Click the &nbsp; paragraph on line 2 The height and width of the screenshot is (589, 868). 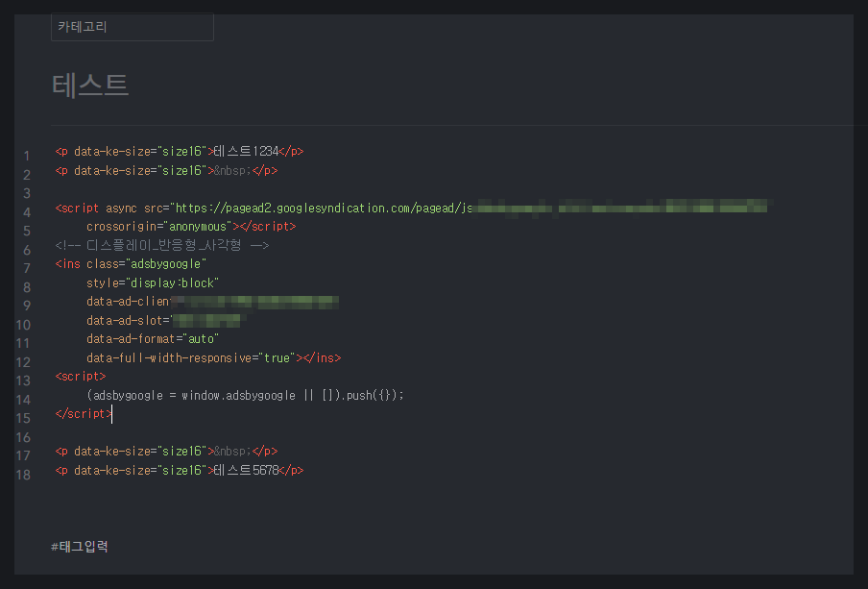(x=166, y=171)
